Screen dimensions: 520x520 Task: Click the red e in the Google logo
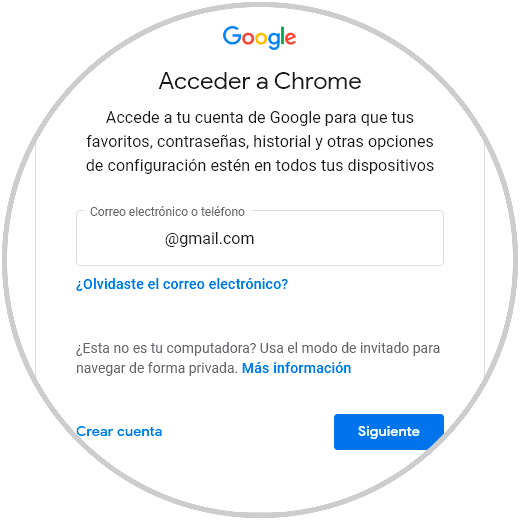tap(290, 38)
